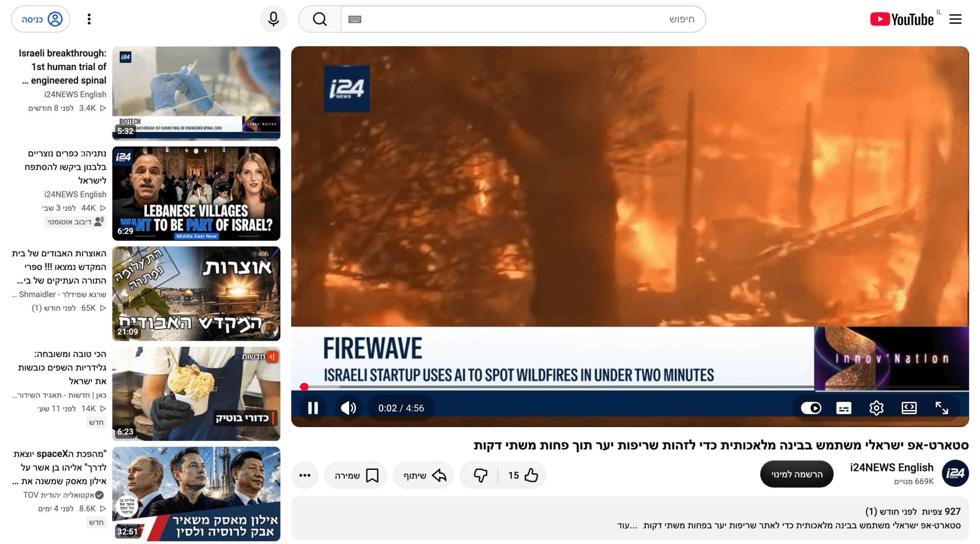
Task: Enter full screen mode
Action: pyautogui.click(x=941, y=408)
